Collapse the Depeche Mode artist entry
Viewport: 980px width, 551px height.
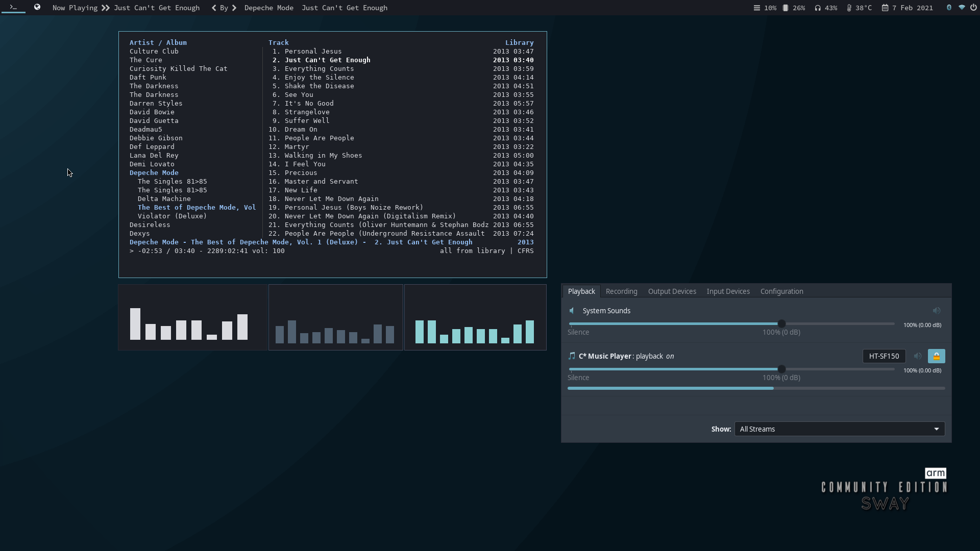tap(154, 173)
